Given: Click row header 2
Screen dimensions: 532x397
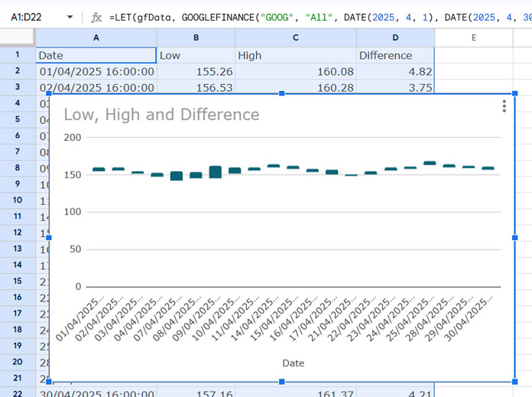Looking at the screenshot, I should tap(18, 71).
